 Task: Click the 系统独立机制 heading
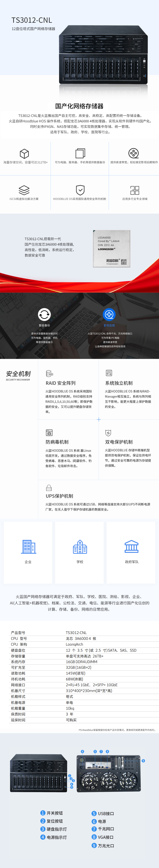click(119, 383)
